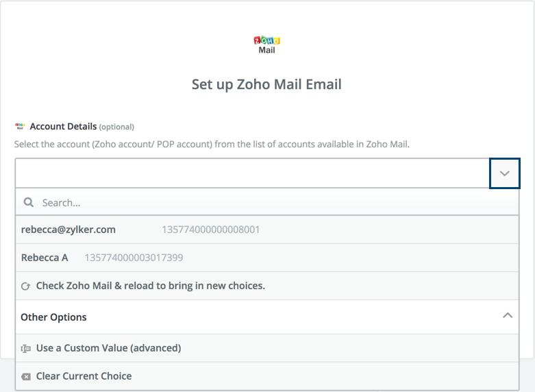
Task: Click the Other Options section header
Action: [53, 317]
